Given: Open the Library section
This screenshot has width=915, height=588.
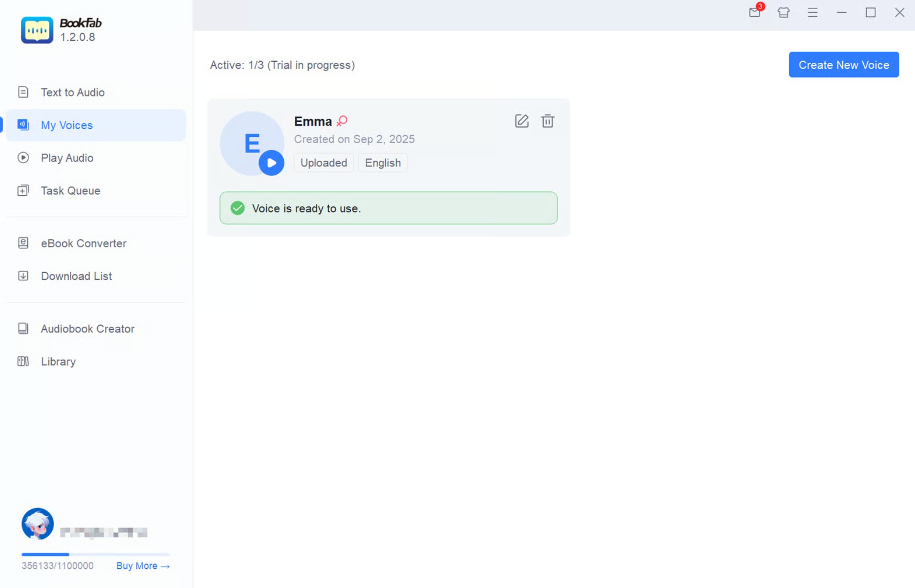Looking at the screenshot, I should tap(58, 362).
